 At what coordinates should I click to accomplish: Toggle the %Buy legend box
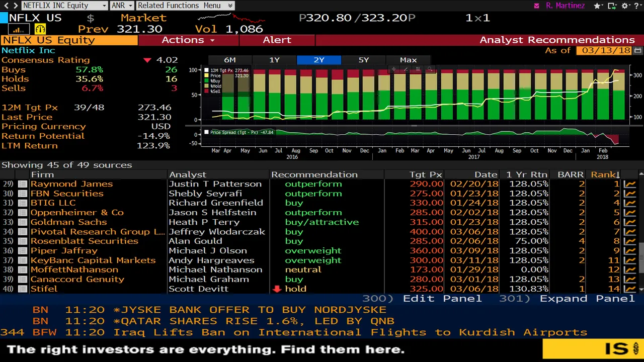point(207,81)
